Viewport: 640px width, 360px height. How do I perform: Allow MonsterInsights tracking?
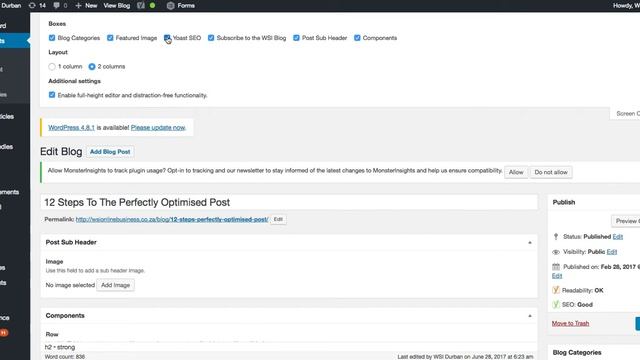(x=516, y=172)
